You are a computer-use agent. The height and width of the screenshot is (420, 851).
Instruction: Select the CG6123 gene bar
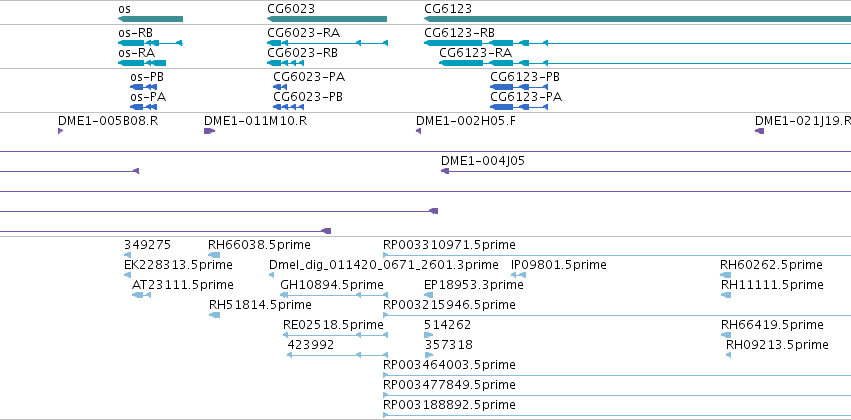point(637,19)
